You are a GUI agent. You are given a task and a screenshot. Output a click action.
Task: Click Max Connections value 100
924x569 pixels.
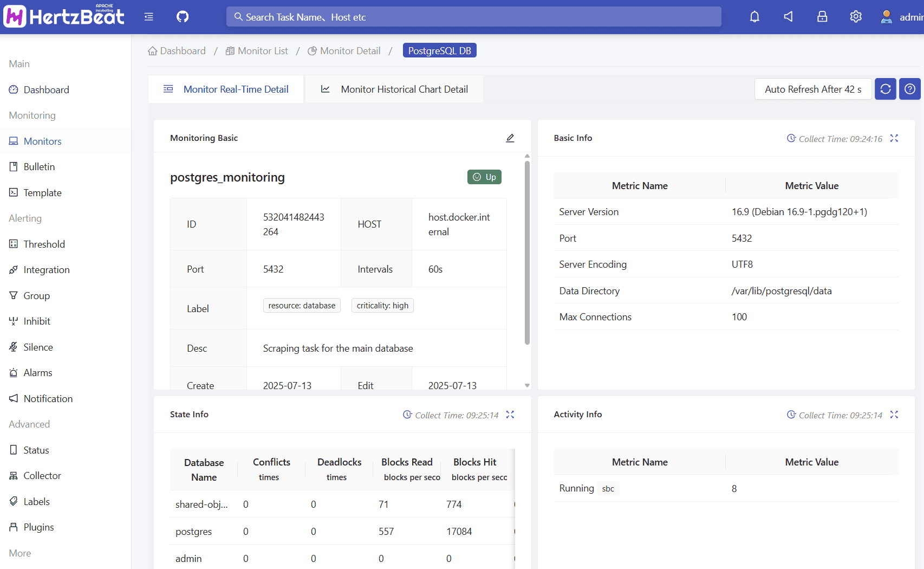pos(739,317)
